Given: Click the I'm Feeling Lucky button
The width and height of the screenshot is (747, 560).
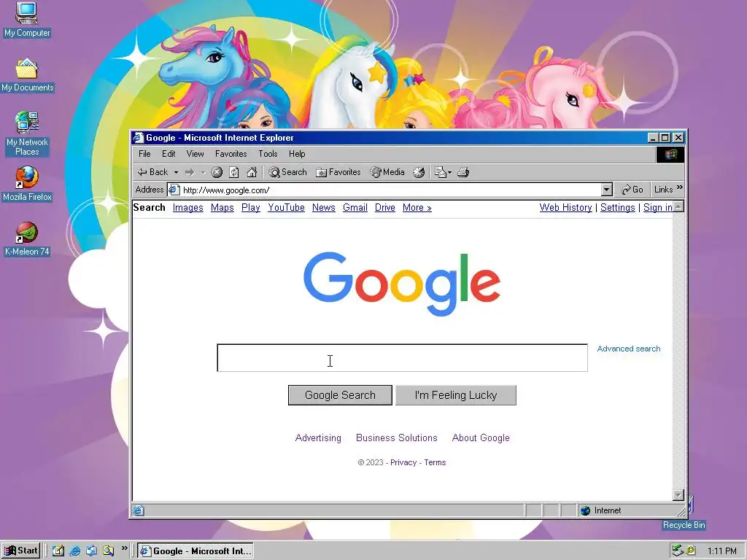Looking at the screenshot, I should tap(455, 395).
